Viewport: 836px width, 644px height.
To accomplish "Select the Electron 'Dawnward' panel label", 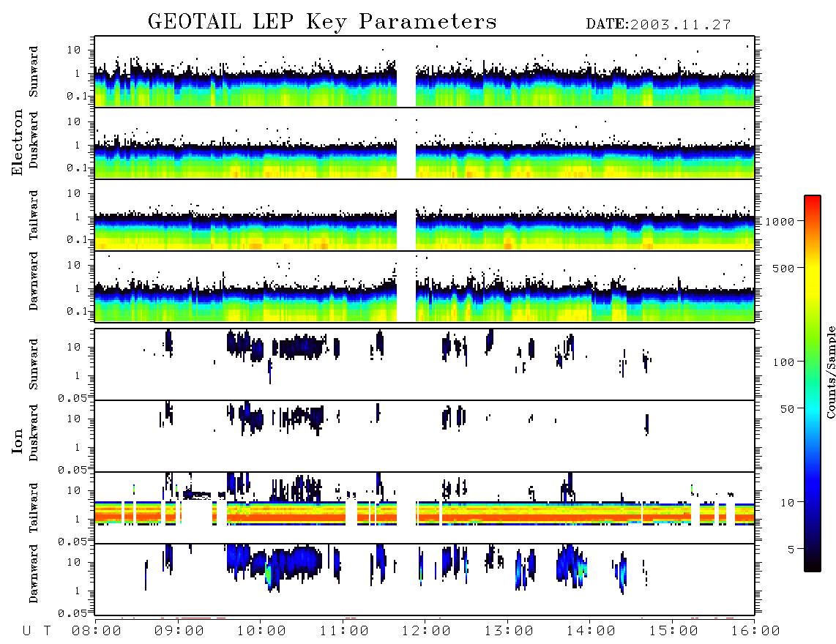I will (34, 281).
